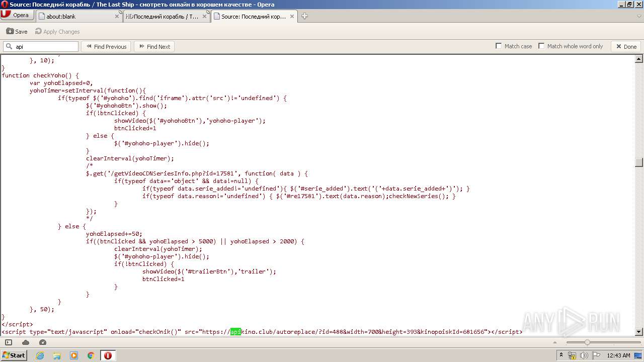The width and height of the screenshot is (644, 362).
Task: Toggle Opera Turbo speedometer icon
Action: [43, 342]
